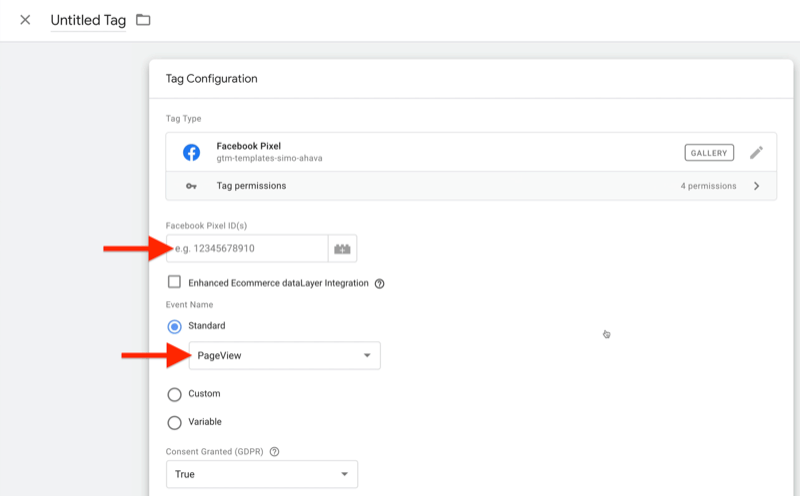
Task: Click the 4 permissions text
Action: pyautogui.click(x=706, y=186)
